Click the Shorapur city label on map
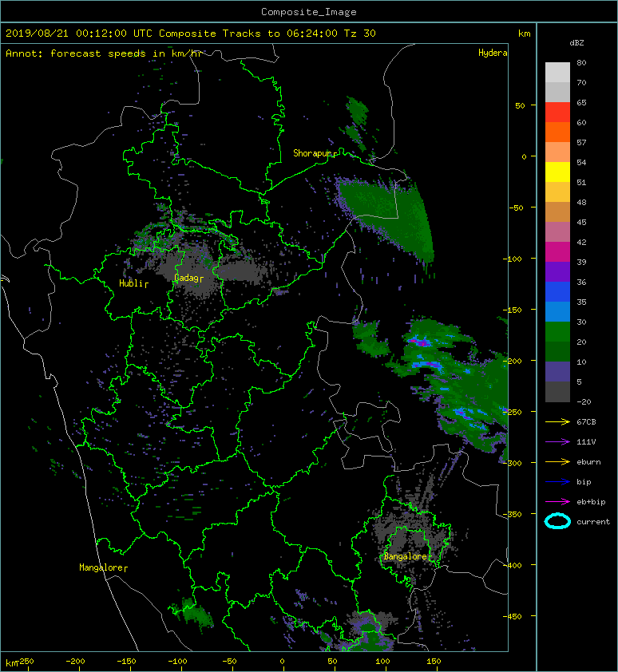Viewport: 618px width, 672px height. 313,153
